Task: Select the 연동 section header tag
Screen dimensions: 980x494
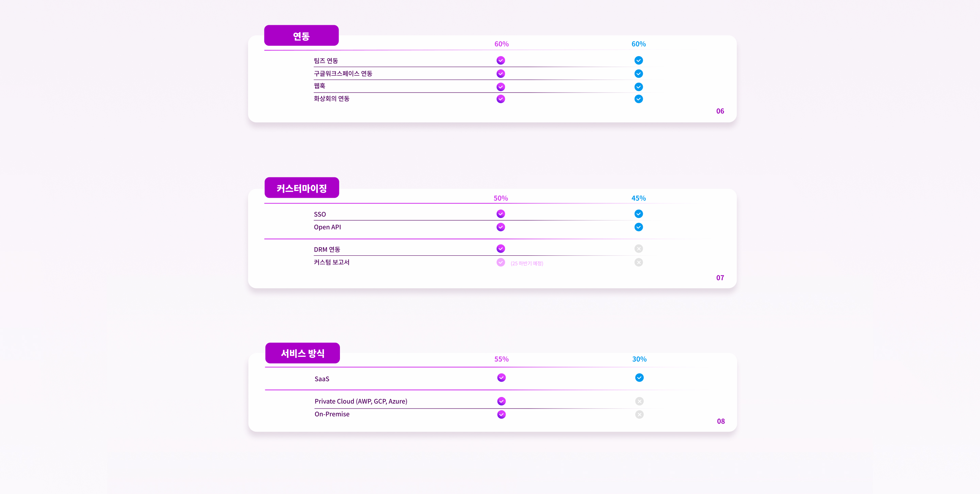Action: 301,36
